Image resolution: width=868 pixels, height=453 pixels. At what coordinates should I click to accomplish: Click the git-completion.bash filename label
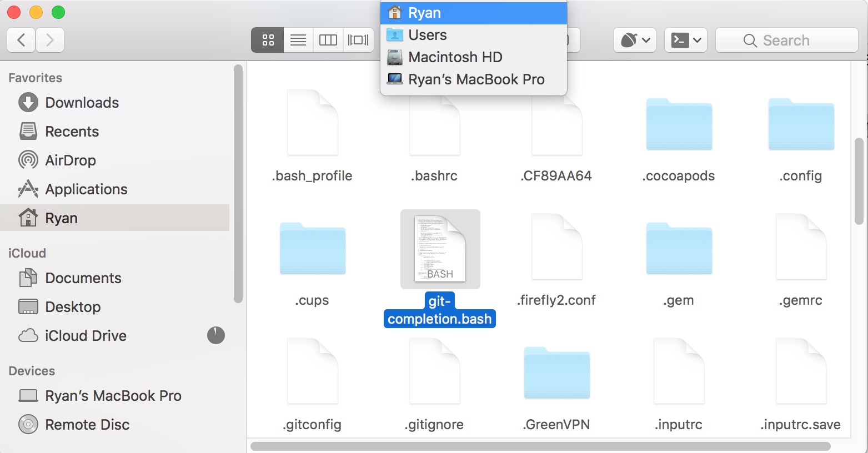[x=440, y=310]
